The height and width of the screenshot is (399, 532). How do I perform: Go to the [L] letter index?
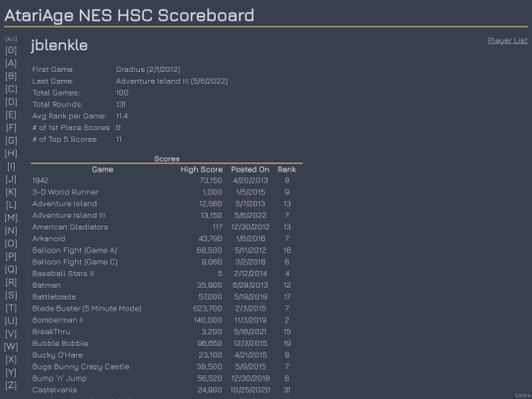[x=11, y=205]
